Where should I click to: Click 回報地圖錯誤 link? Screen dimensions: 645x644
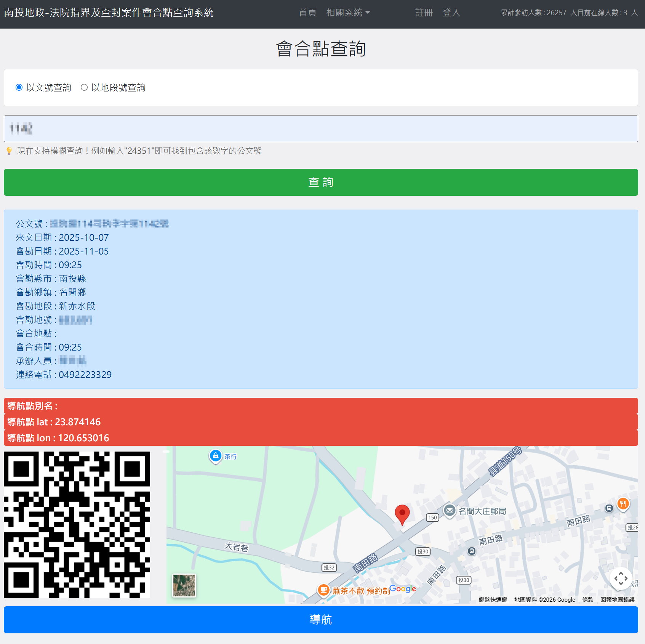(618, 599)
